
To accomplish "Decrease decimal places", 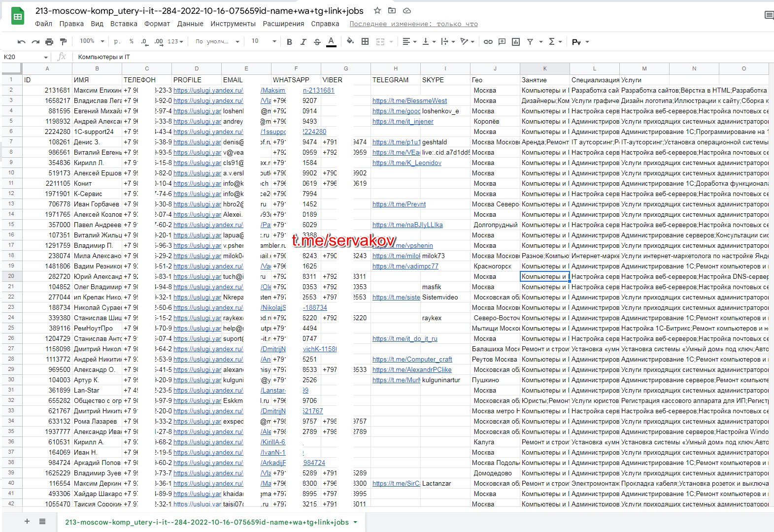I will (x=144, y=42).
